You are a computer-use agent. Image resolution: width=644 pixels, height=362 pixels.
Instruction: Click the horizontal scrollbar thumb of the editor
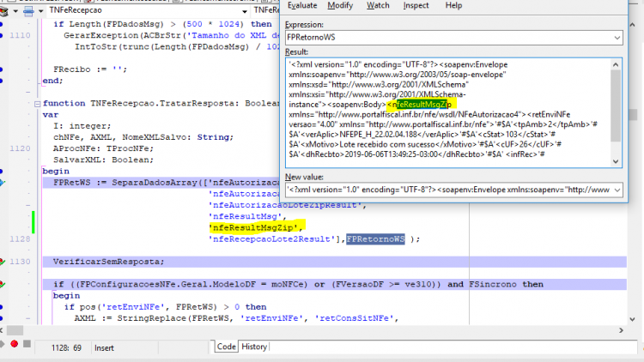(15, 330)
